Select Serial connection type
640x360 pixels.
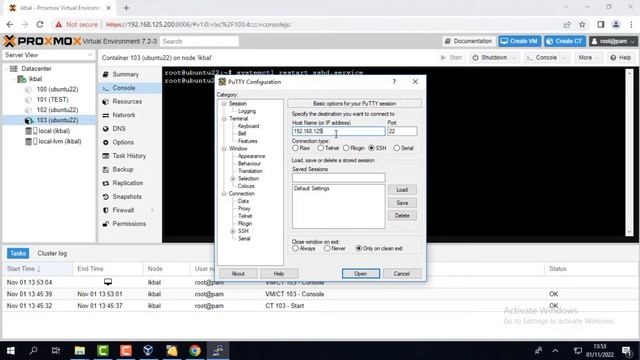[x=397, y=148]
